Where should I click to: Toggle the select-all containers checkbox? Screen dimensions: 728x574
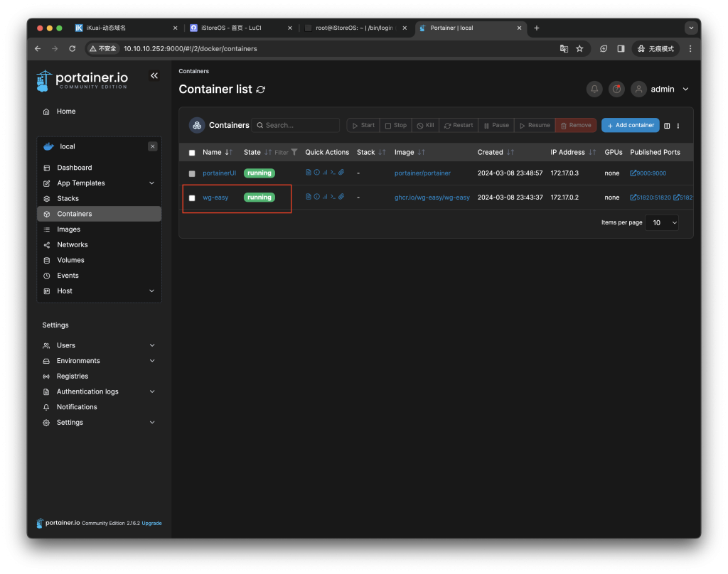pyautogui.click(x=192, y=153)
